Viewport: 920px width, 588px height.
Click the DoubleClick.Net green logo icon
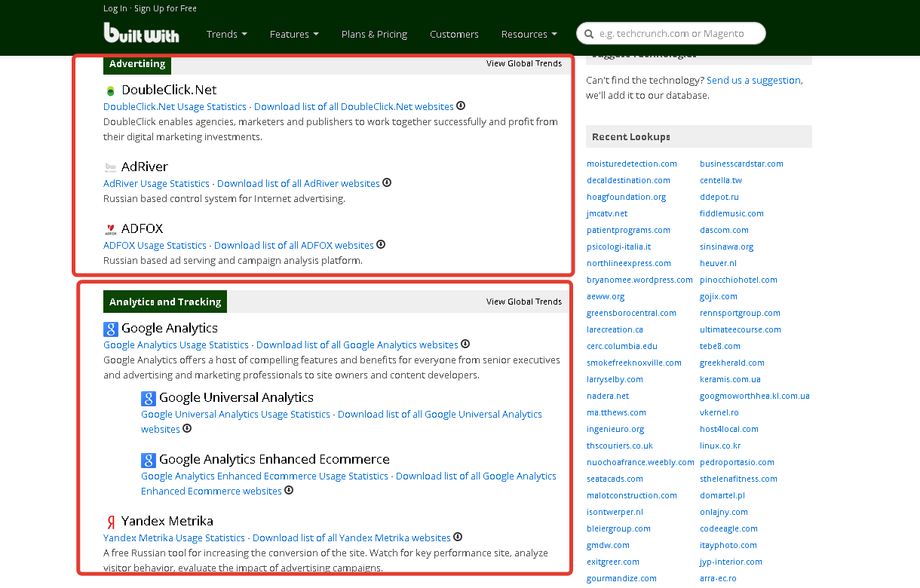tap(111, 90)
